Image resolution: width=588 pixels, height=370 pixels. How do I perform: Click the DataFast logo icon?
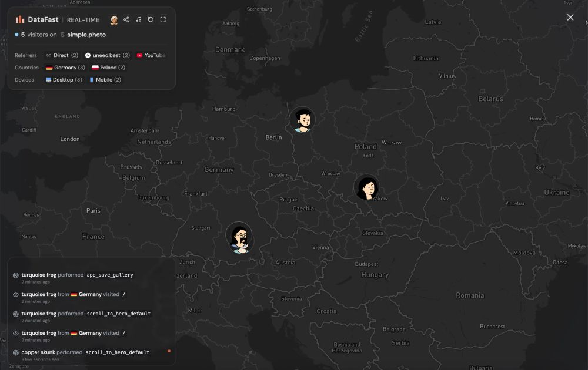click(x=19, y=19)
